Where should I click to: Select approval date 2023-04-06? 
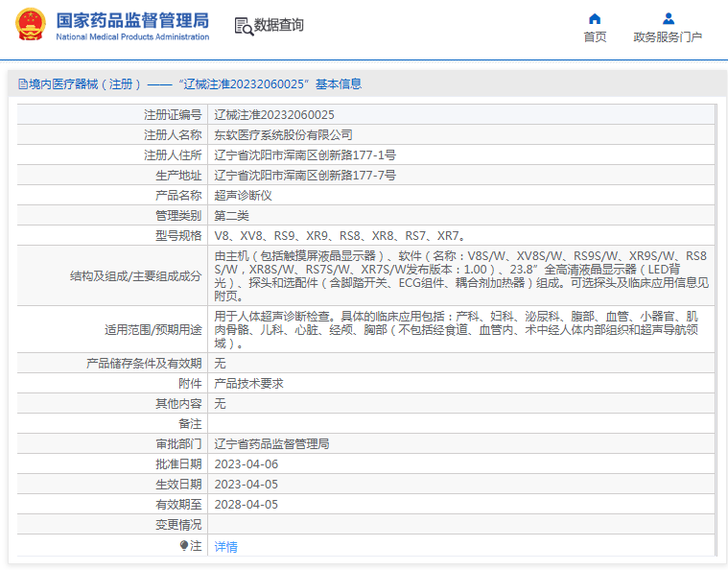(247, 464)
